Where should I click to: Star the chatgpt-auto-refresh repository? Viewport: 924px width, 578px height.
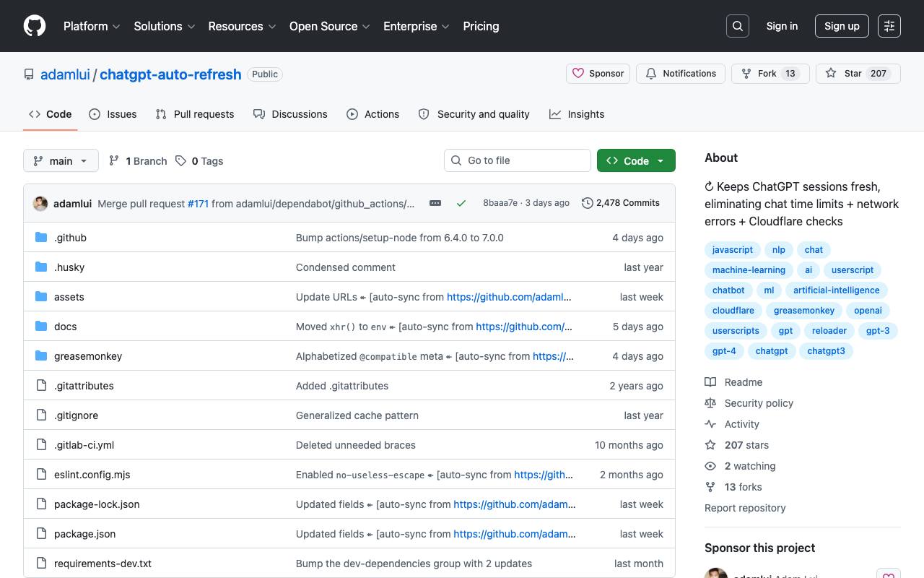pyautogui.click(x=858, y=74)
